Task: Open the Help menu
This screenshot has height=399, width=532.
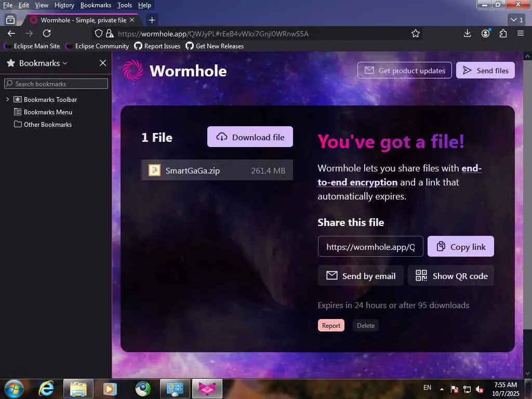Action: point(144,5)
